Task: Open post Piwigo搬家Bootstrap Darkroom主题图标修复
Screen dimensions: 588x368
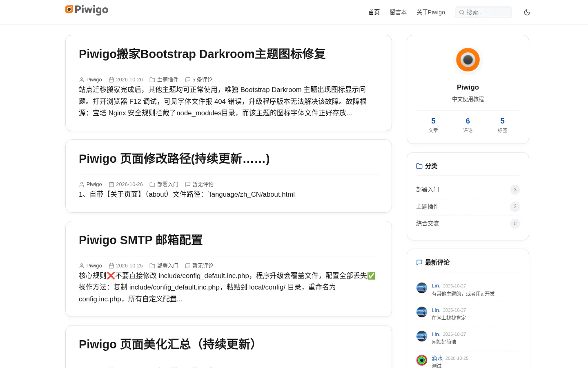Action: click(202, 54)
